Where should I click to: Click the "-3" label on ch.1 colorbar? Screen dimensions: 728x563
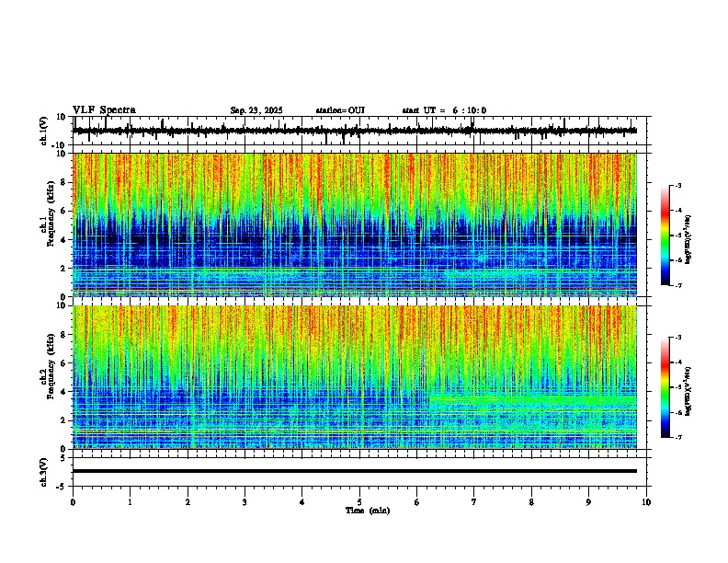point(677,185)
